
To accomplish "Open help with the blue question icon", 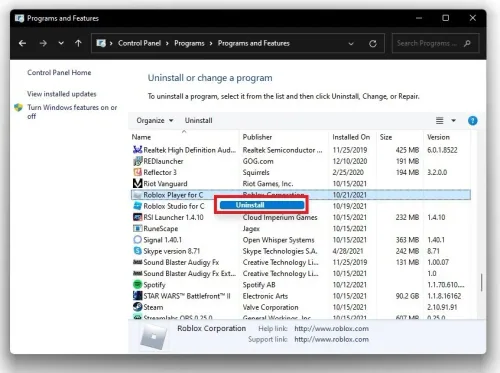I will point(472,120).
